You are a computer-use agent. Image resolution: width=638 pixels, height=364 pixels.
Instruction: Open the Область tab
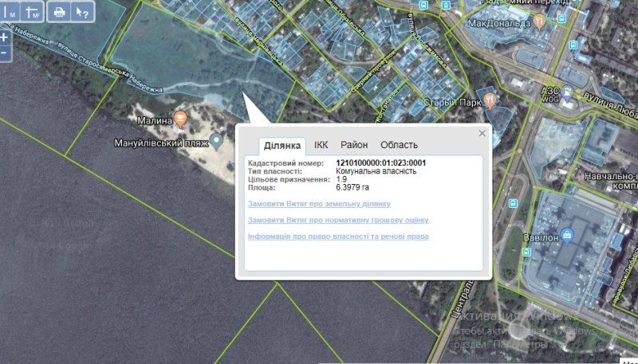(x=399, y=145)
